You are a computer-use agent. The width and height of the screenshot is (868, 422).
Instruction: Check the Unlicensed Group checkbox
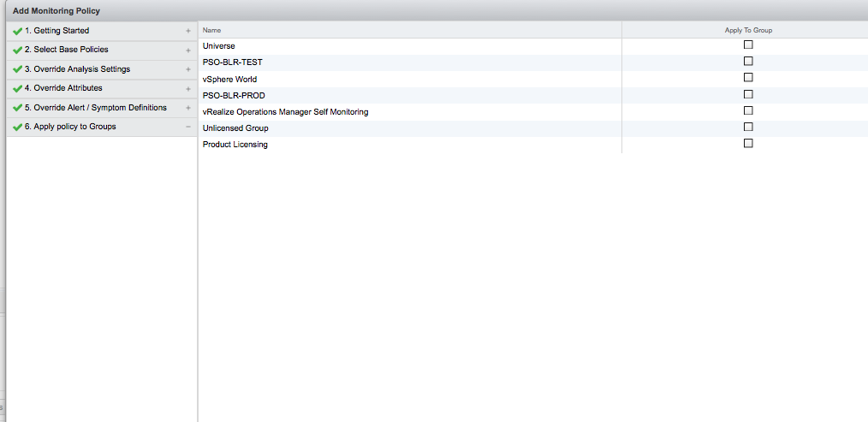[x=748, y=128]
